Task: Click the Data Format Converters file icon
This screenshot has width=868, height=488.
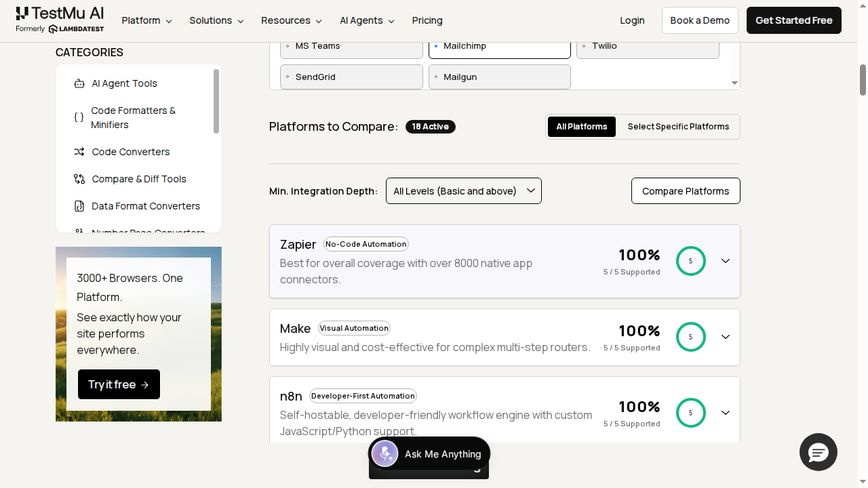Action: [79, 206]
